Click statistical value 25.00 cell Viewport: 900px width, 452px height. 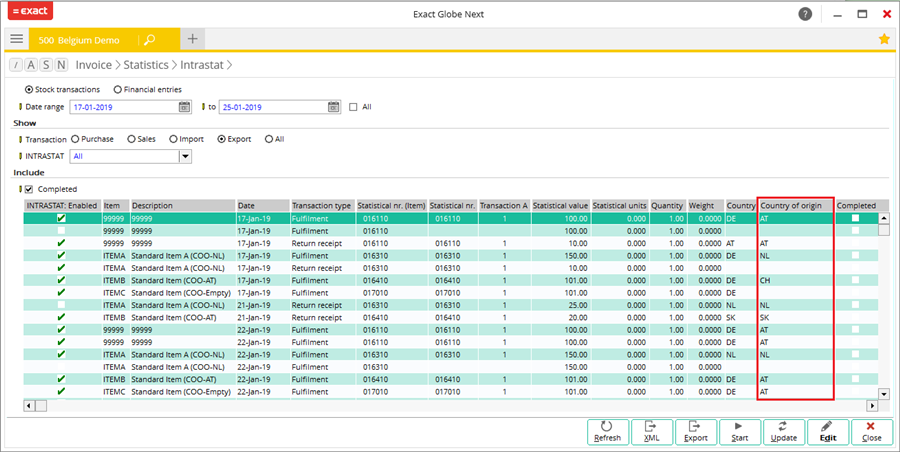(560, 305)
